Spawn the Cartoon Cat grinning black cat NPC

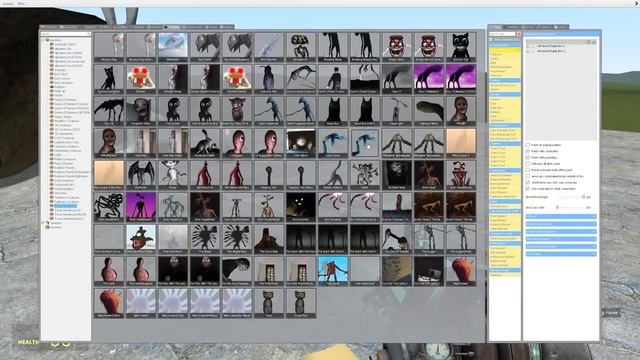click(x=460, y=47)
